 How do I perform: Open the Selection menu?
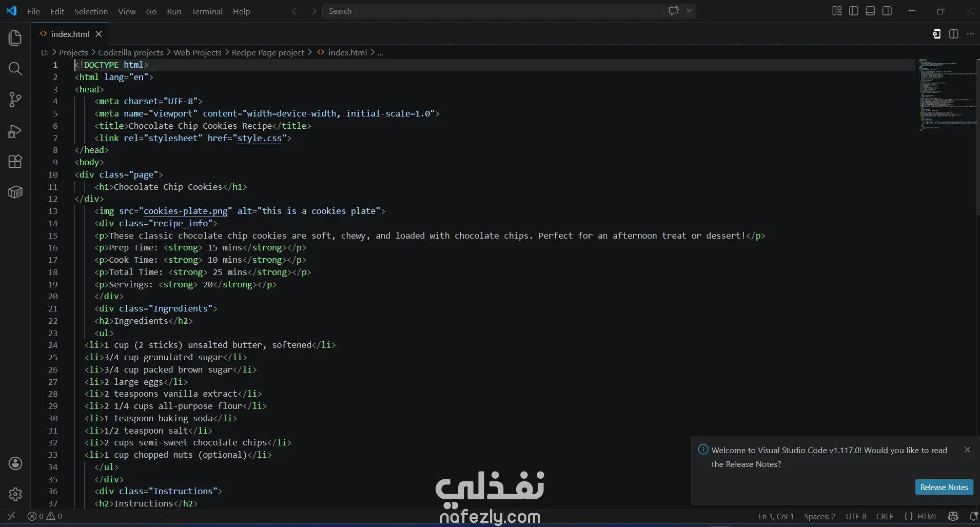[91, 11]
